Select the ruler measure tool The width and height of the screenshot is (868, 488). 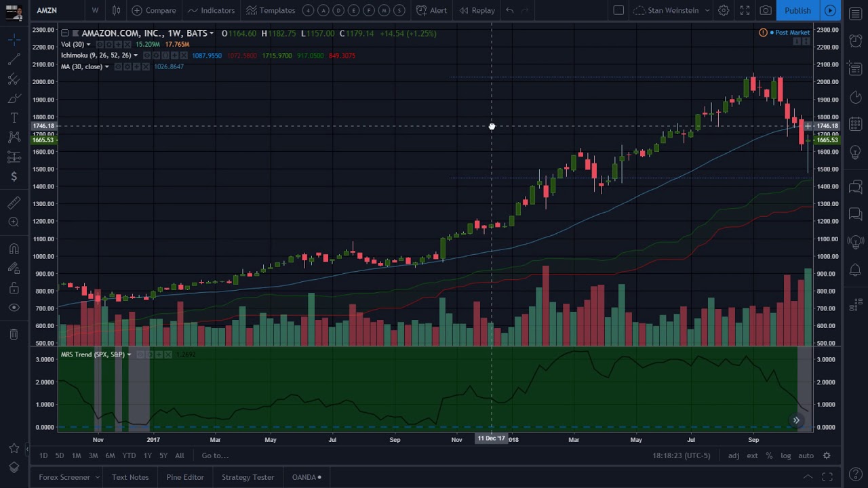click(x=14, y=203)
